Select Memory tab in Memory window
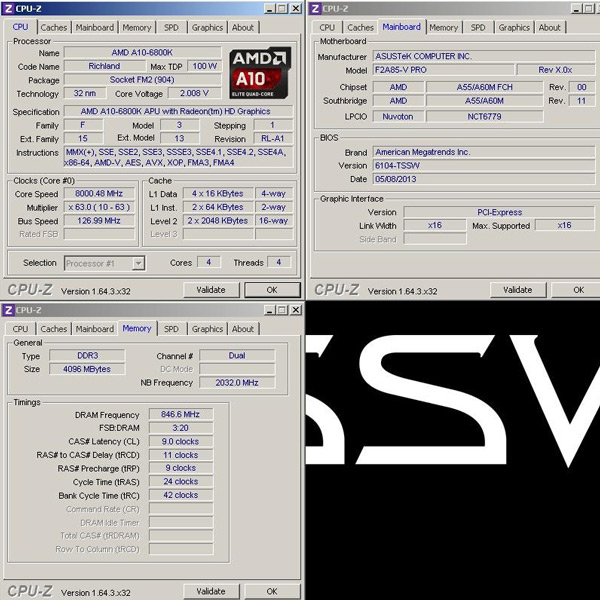600x600 pixels. coord(137,328)
